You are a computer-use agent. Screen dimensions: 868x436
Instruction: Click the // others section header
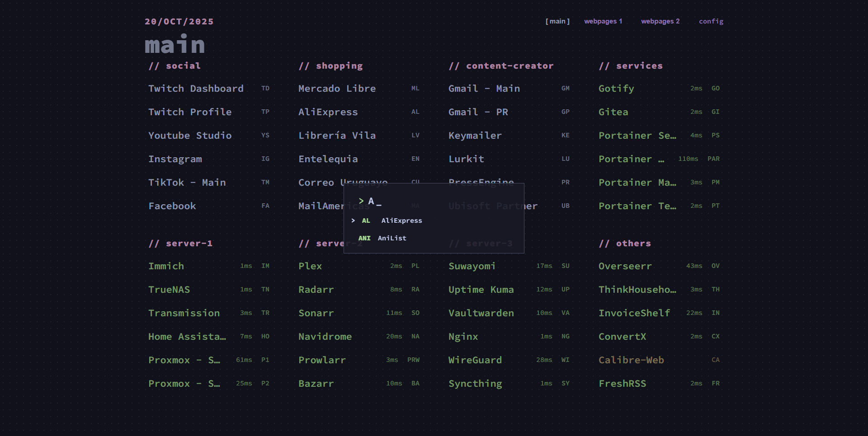625,244
